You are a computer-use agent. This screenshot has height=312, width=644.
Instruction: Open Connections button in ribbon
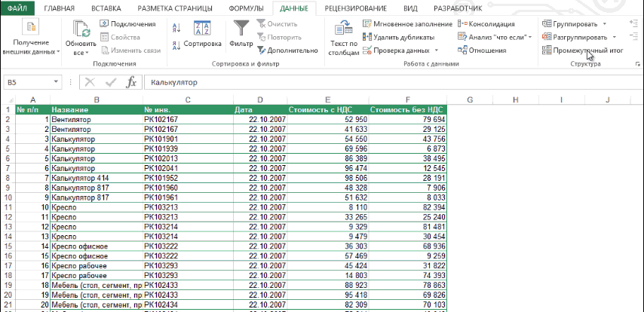(128, 24)
